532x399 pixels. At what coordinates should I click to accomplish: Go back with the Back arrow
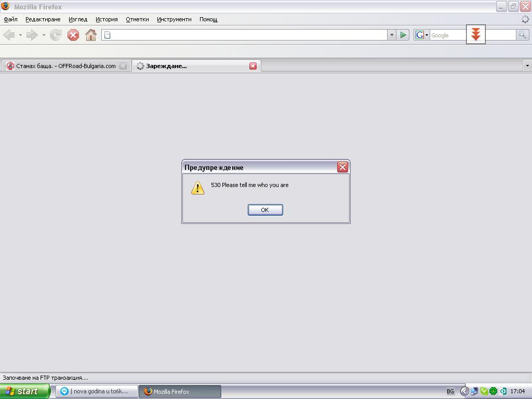tap(9, 35)
